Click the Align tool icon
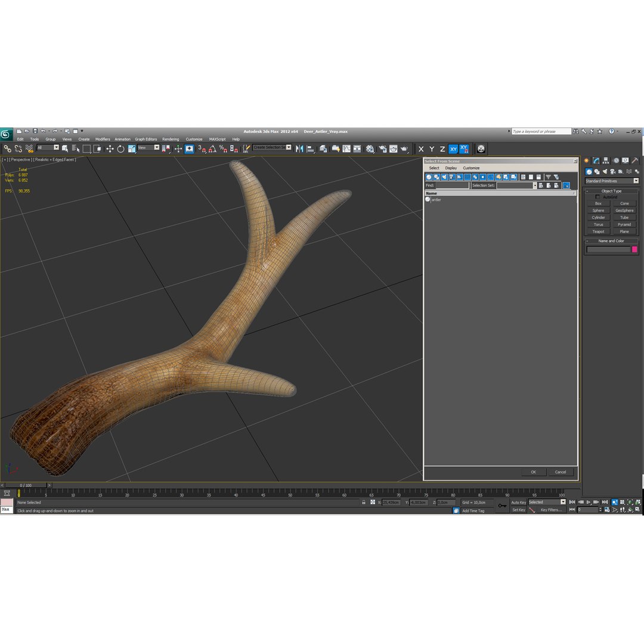 point(311,148)
